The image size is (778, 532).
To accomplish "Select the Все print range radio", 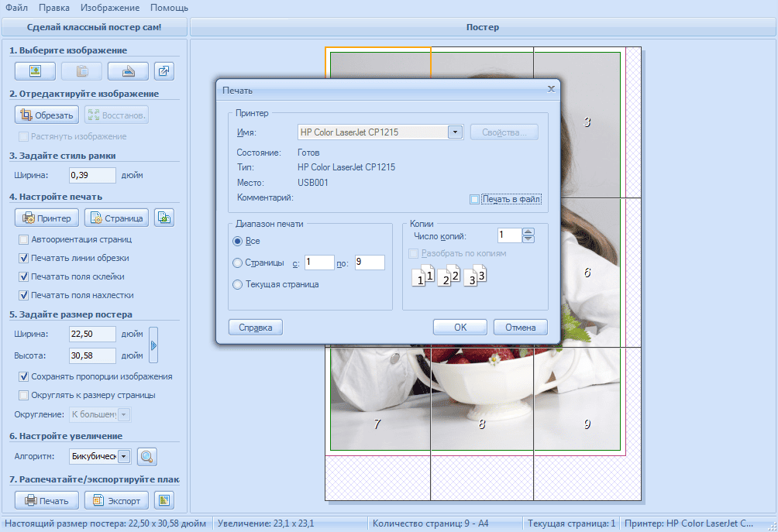I will (238, 242).
